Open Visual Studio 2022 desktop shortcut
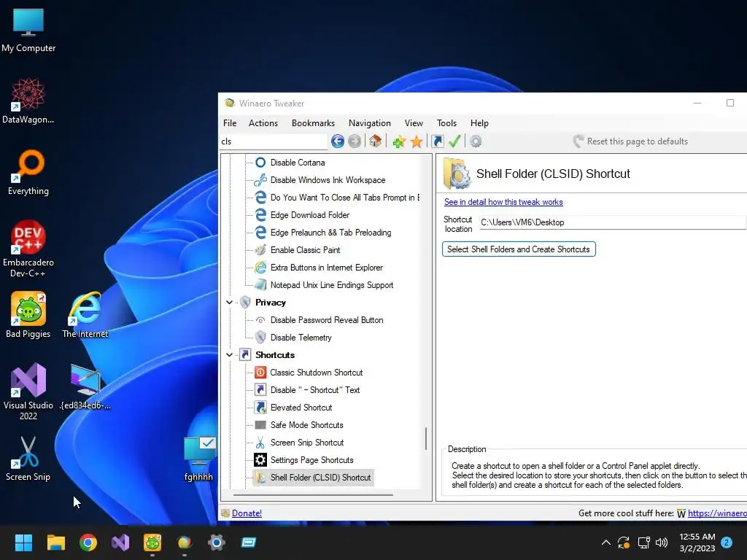 [28, 392]
